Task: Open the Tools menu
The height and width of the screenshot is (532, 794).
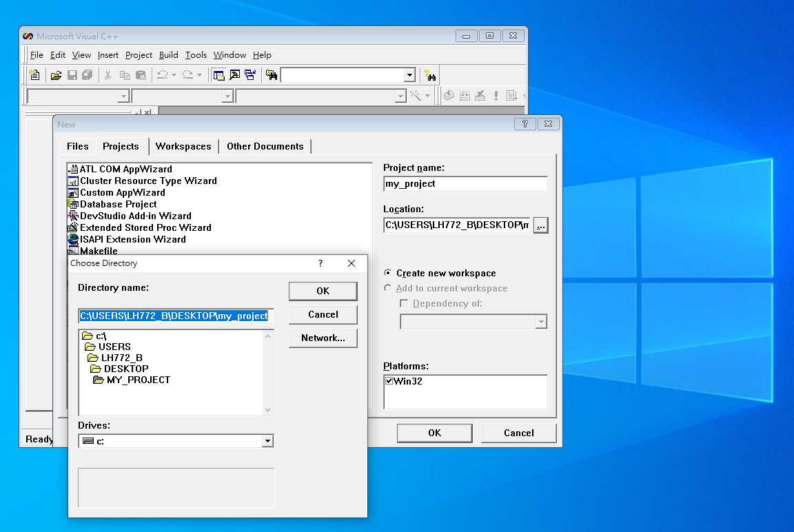Action: tap(196, 54)
